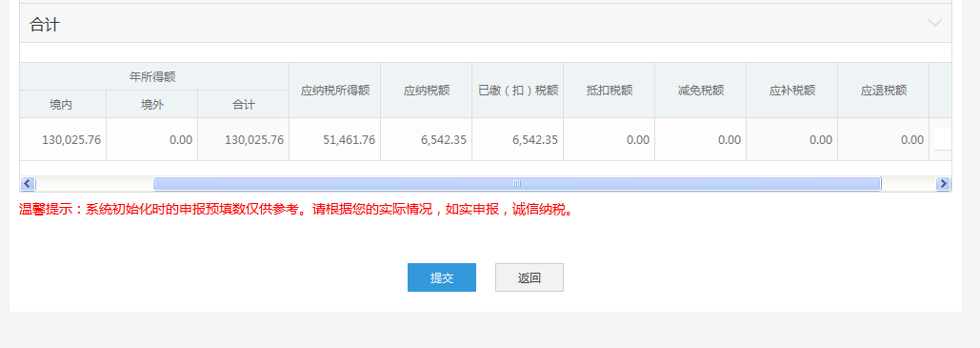The width and height of the screenshot is (980, 348).
Task: Select the 境外 column header
Action: click(x=151, y=105)
